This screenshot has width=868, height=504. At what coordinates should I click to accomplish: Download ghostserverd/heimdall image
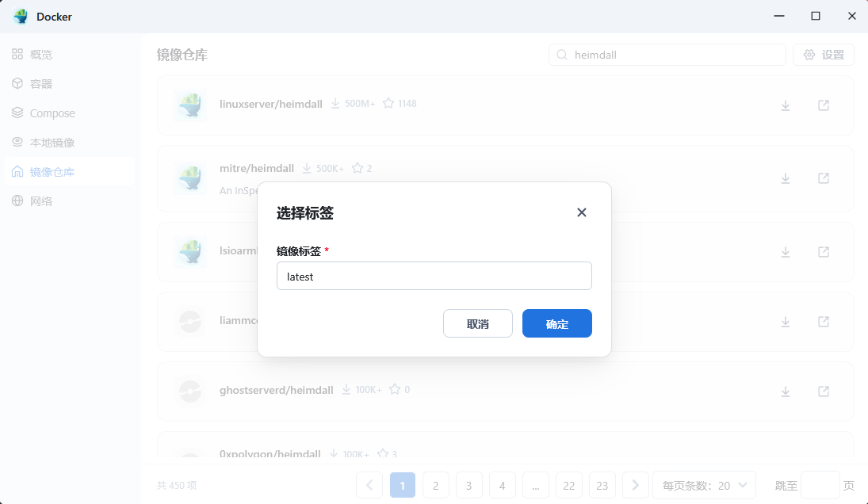785,391
